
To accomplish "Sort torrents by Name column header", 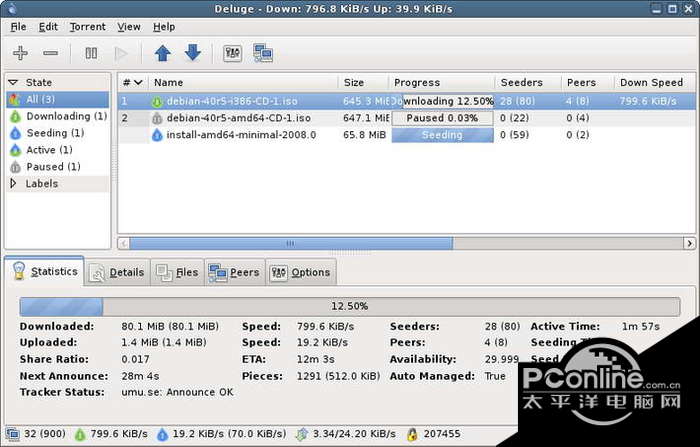I will pyautogui.click(x=243, y=83).
